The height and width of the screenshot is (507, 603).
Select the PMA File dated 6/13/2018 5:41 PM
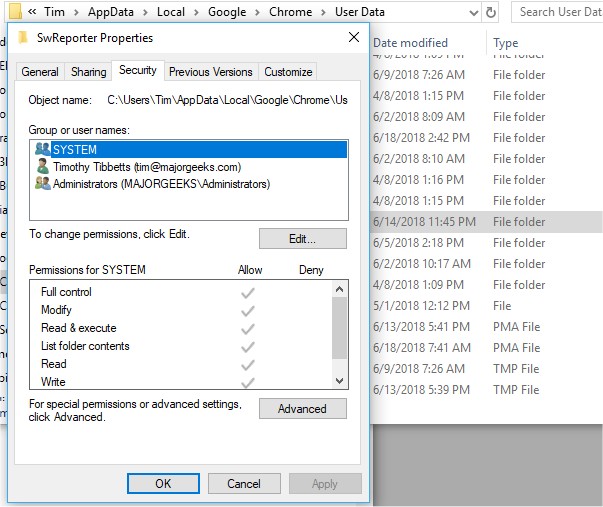point(487,327)
